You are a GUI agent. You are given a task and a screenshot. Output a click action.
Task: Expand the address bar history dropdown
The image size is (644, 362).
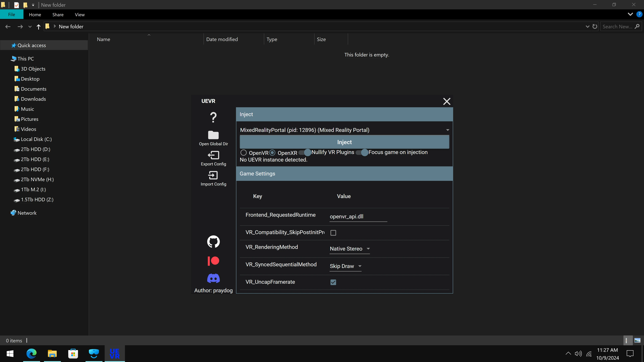[587, 27]
